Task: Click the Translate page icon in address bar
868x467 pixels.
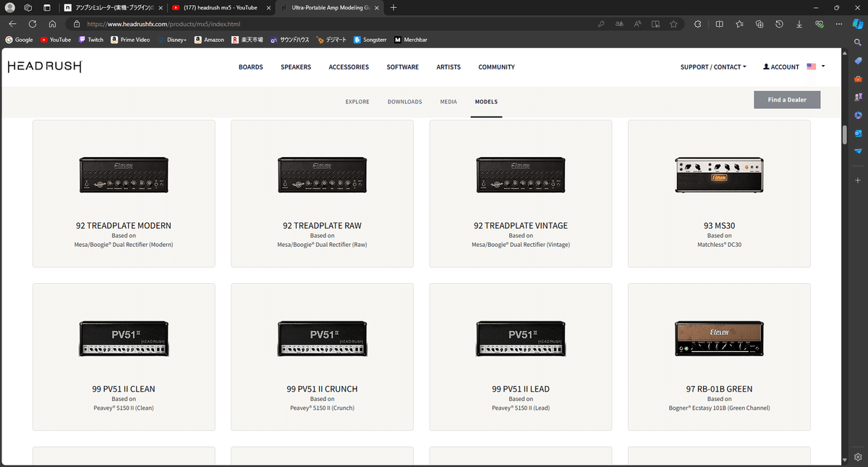Action: point(619,23)
